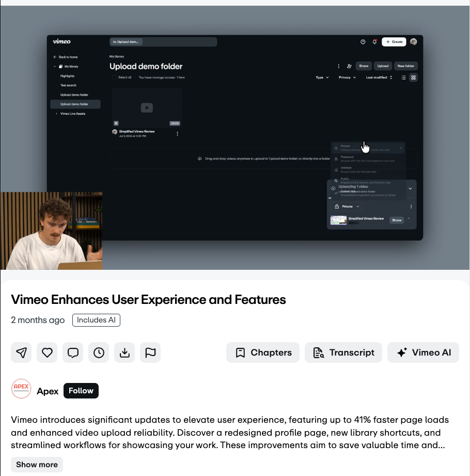This screenshot has height=476, width=470.
Task: Select Private option in privacy menu
Action: [x=368, y=148]
